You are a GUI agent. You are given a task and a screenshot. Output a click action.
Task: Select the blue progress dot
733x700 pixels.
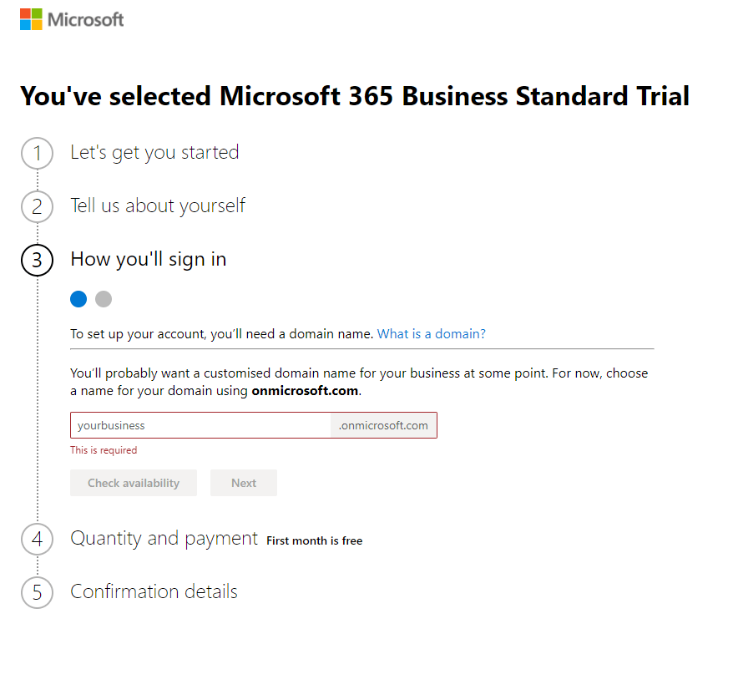coord(78,299)
